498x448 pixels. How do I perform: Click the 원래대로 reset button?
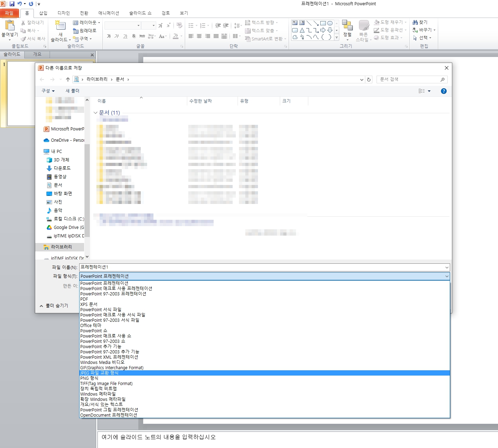click(x=85, y=31)
